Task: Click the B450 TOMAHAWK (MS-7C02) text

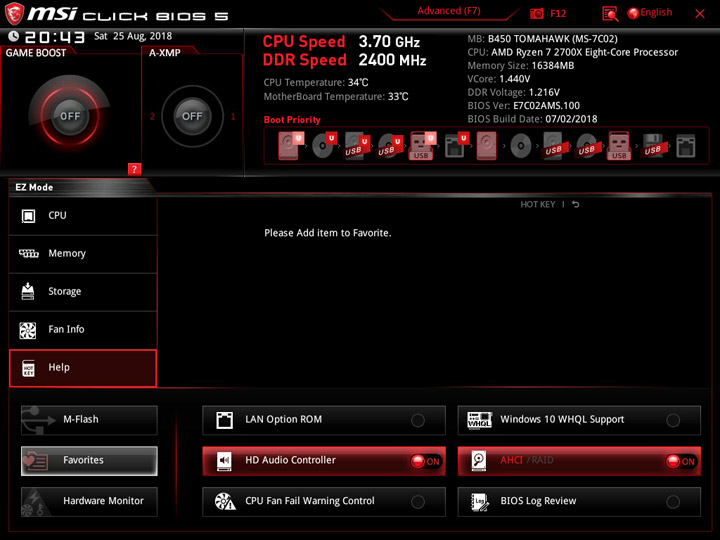Action: coord(552,39)
